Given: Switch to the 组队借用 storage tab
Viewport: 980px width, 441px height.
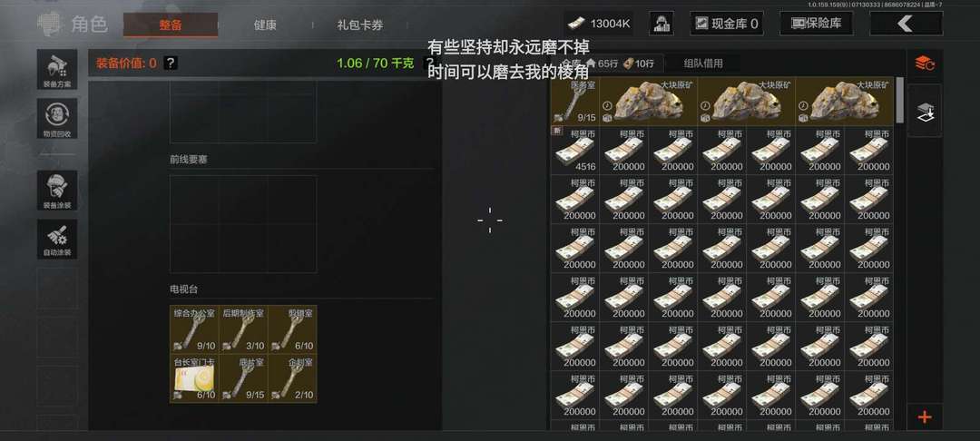Looking at the screenshot, I should pos(702,64).
